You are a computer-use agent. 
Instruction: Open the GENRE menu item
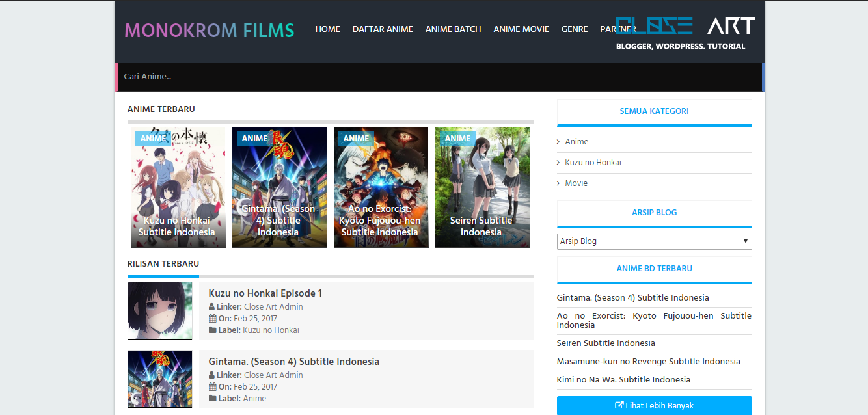click(x=575, y=29)
